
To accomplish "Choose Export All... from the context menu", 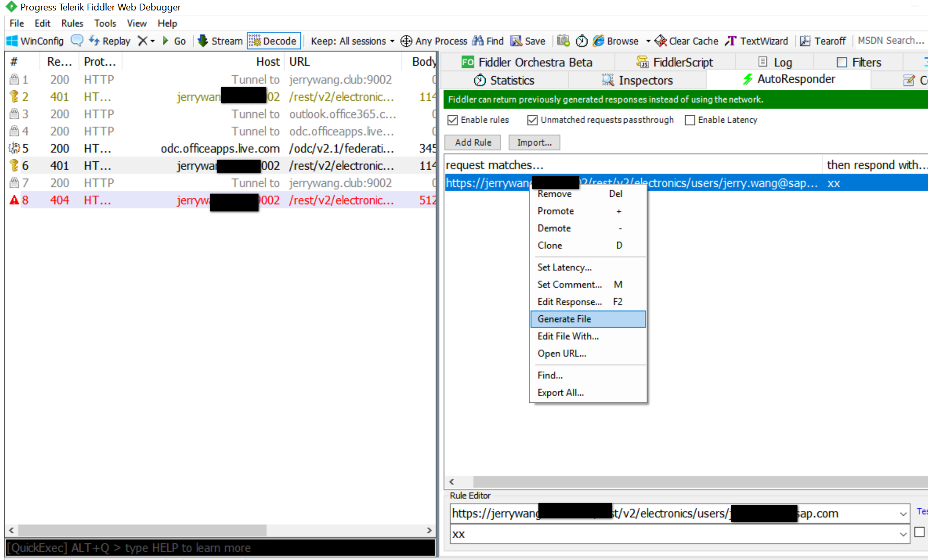I will (x=588, y=392).
